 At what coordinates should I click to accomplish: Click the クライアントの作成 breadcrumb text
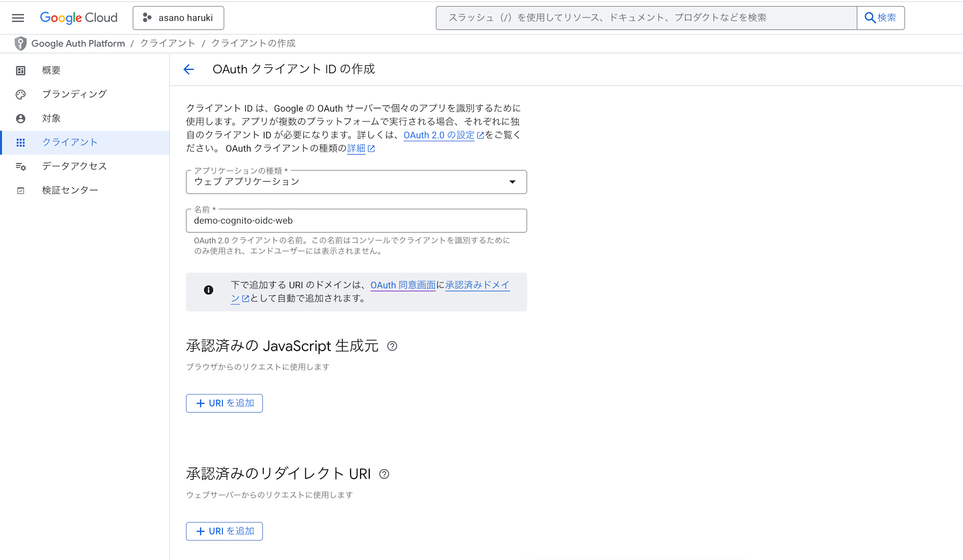pos(253,43)
